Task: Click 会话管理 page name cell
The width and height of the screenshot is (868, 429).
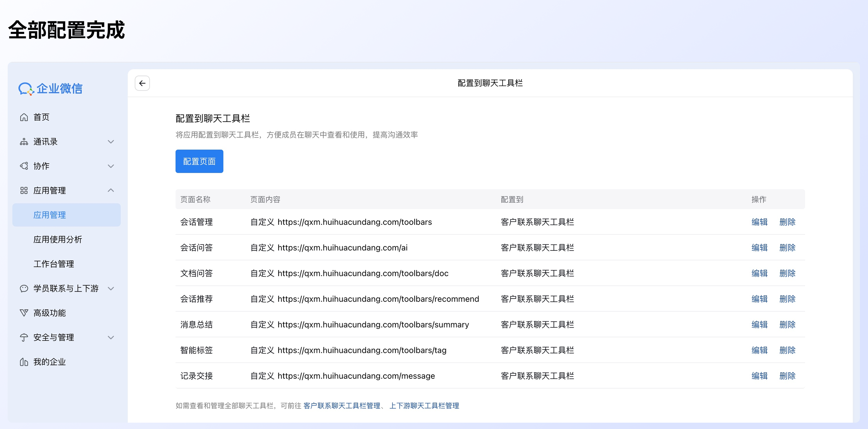Action: 196,222
